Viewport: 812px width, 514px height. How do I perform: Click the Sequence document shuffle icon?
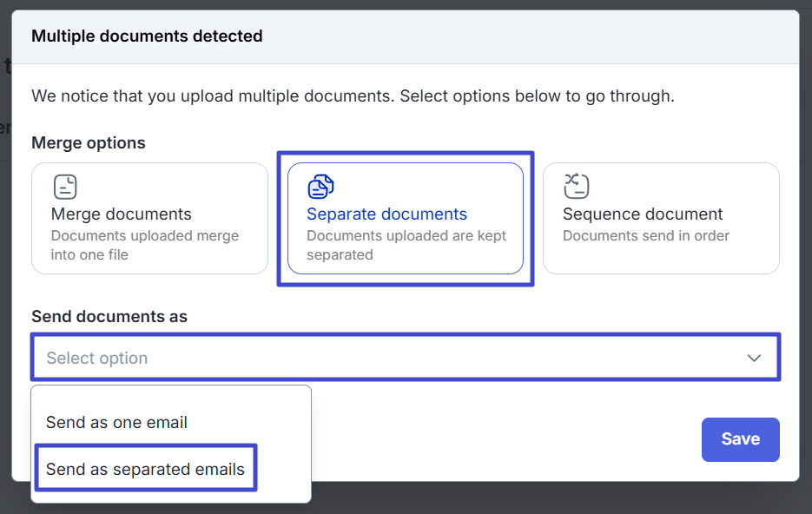tap(576, 186)
